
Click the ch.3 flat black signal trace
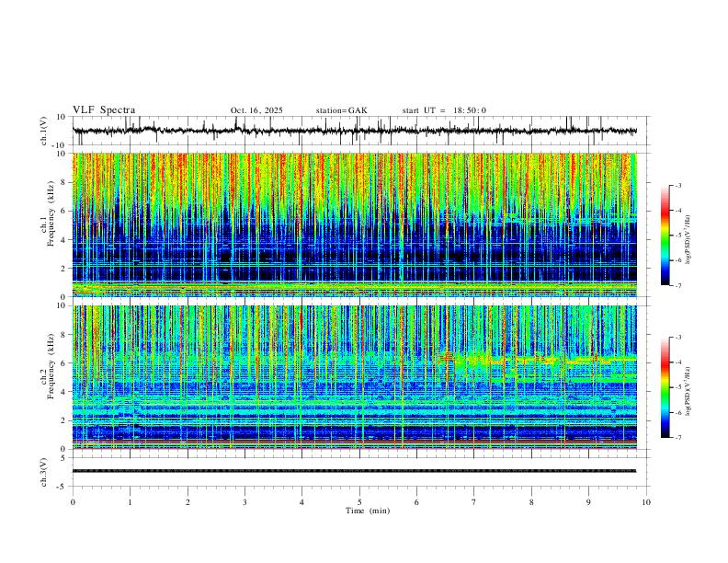(354, 471)
